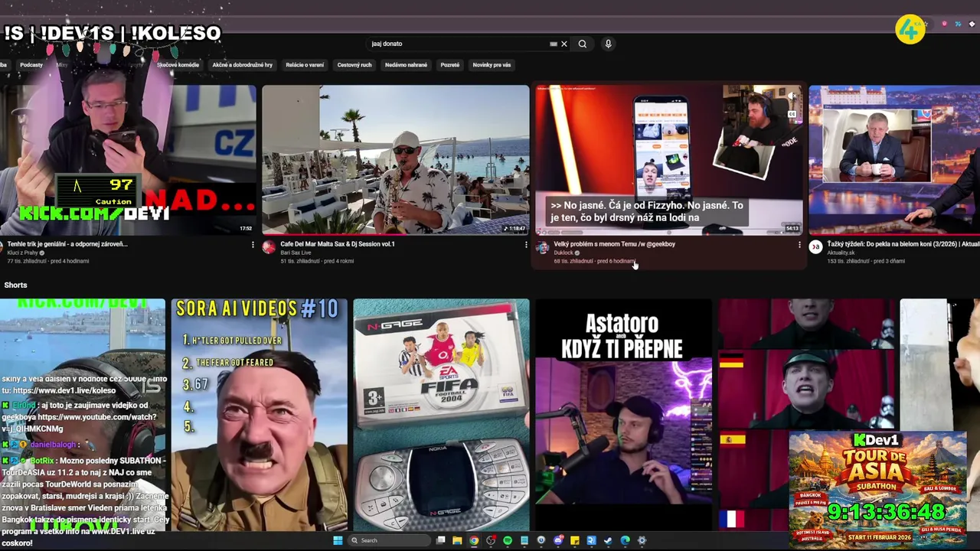This screenshot has height=551, width=980.
Task: Open Settings gear in the taskbar
Action: click(642, 540)
